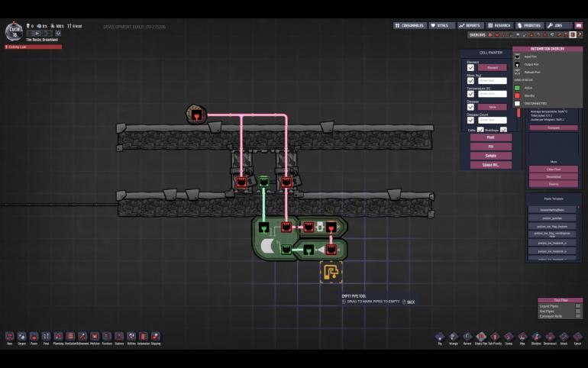The height and width of the screenshot is (368, 588).
Task: Open the Plumbing build category
Action: click(x=59, y=337)
